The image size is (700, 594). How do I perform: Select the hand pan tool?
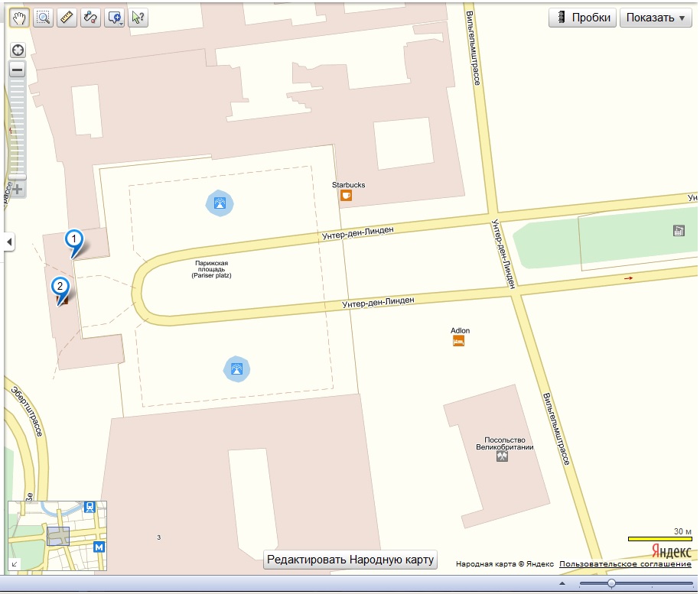pos(19,18)
